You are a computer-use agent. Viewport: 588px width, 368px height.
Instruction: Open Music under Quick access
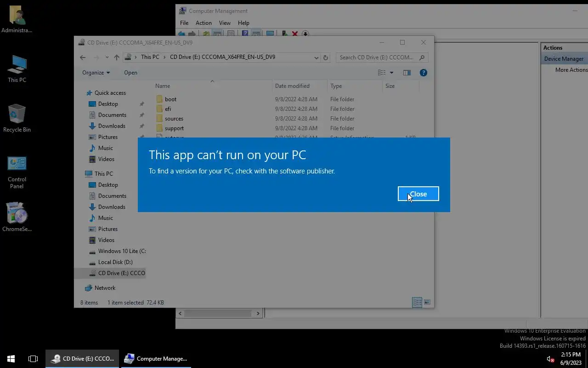coord(105,148)
